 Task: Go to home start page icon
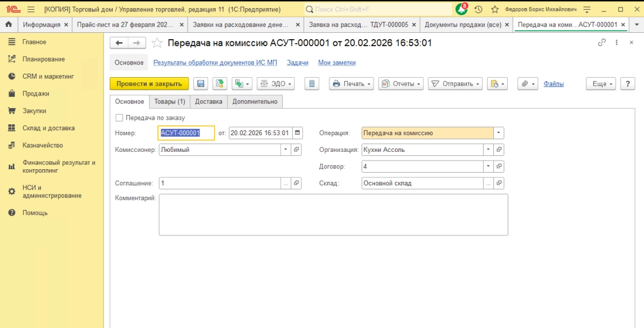pos(9,25)
